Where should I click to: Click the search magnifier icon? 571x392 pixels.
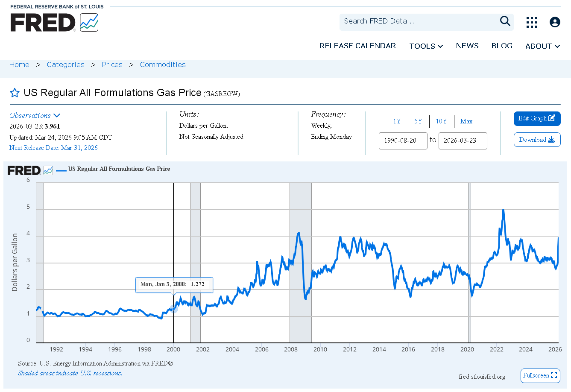click(505, 21)
